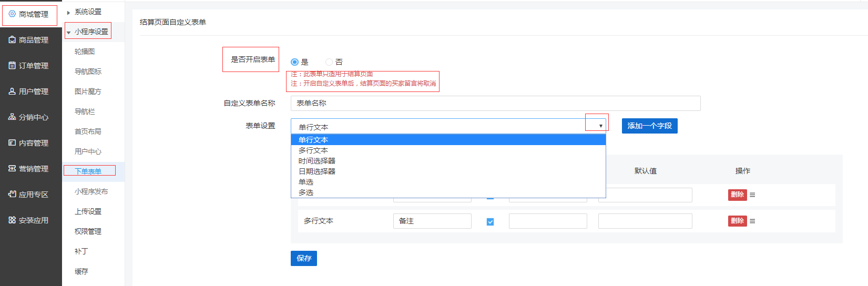Click the 商品管理 bag icon
Screen dimensions: 868x286
point(12,40)
